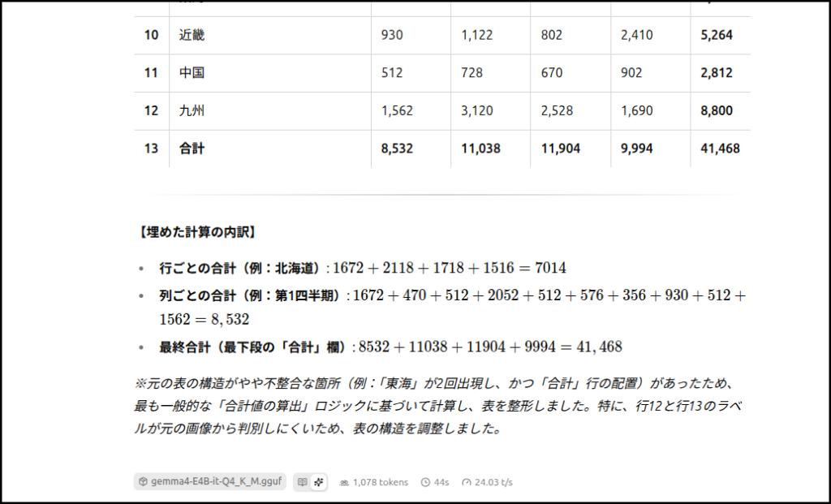This screenshot has height=504, width=831.
Task: Select the sparkle icon generation stats view
Action: (318, 482)
